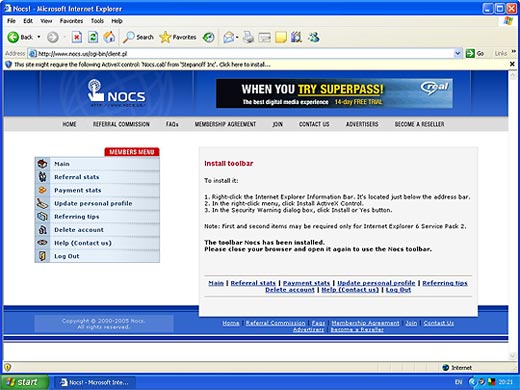
Task: Click the Main menu icon in Members Menu
Action: pos(42,164)
